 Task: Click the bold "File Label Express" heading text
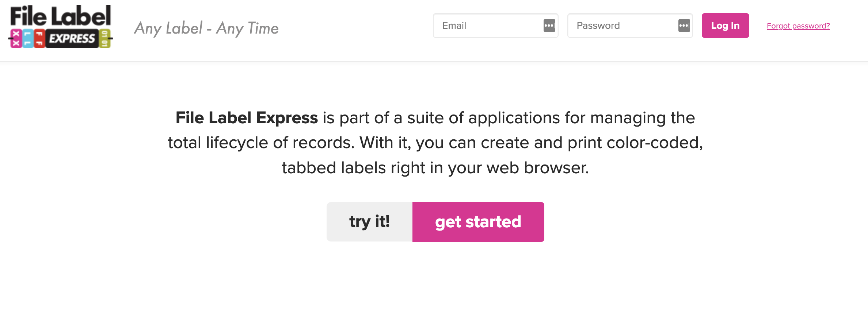(x=247, y=118)
